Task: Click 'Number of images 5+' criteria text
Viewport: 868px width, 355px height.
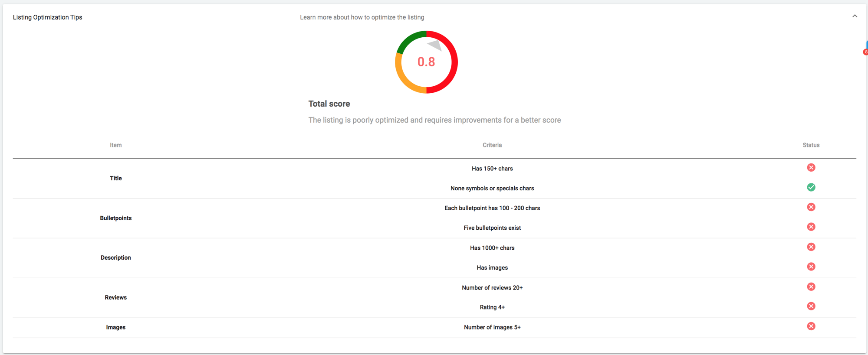Action: pyautogui.click(x=492, y=327)
